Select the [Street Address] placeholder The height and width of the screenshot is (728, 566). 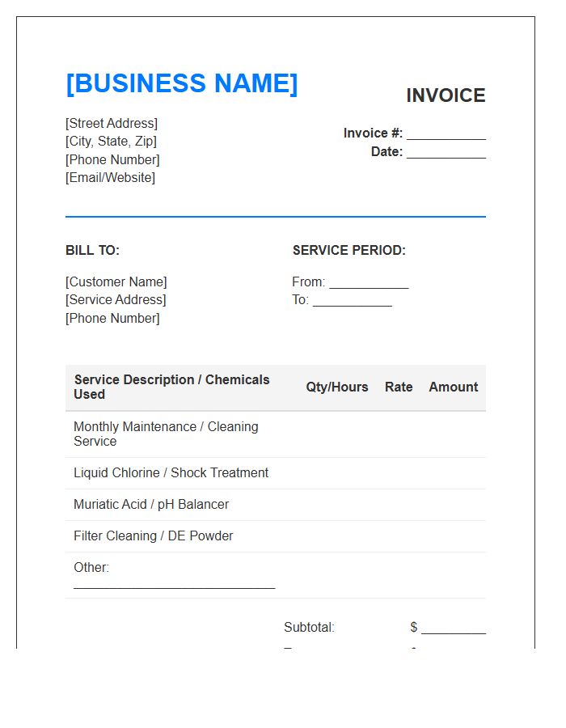[x=112, y=124]
